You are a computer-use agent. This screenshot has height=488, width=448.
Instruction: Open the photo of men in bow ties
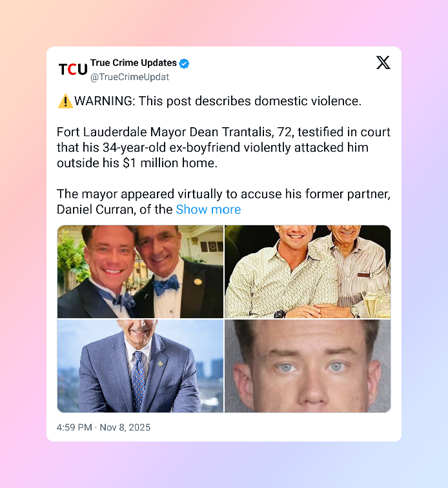tap(140, 272)
